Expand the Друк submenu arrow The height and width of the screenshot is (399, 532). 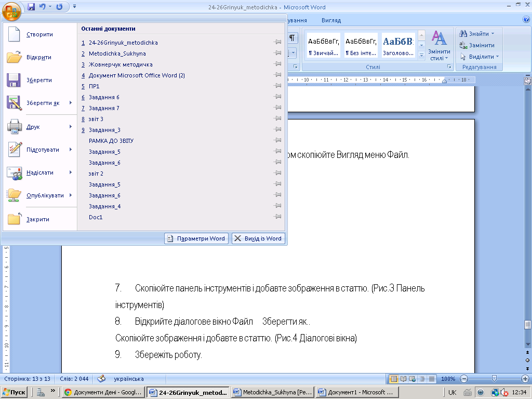(71, 127)
